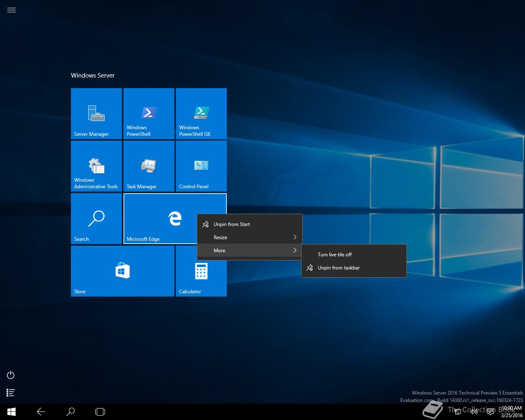Screen dimensions: 525x420
Task: Click the network tray icon
Action: tap(458, 412)
